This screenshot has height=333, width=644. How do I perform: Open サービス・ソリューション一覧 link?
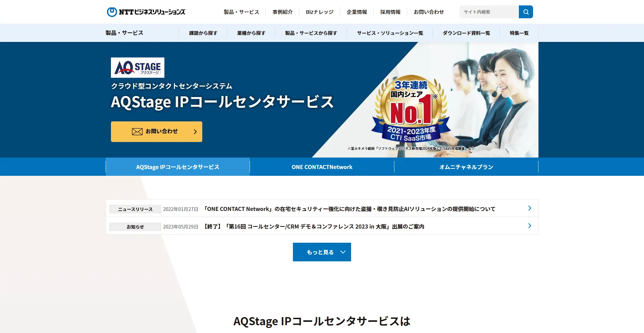pos(390,33)
